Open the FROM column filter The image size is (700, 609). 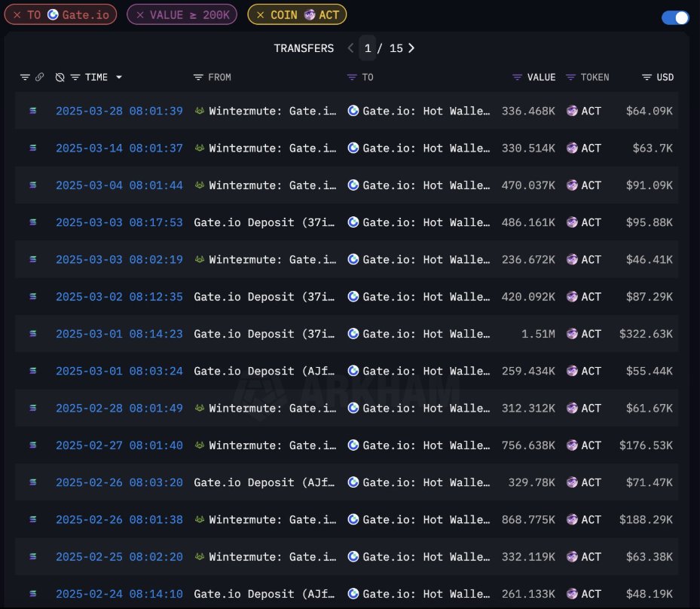[x=198, y=77]
